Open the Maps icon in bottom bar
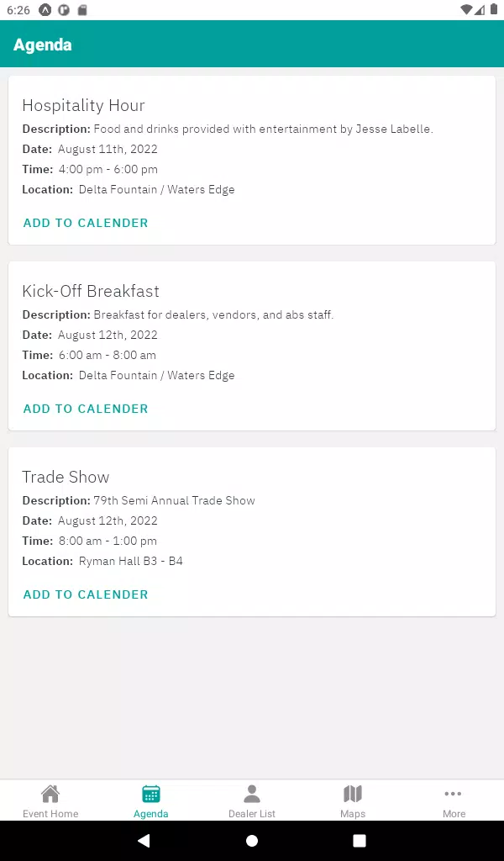504x861 pixels. [353, 794]
